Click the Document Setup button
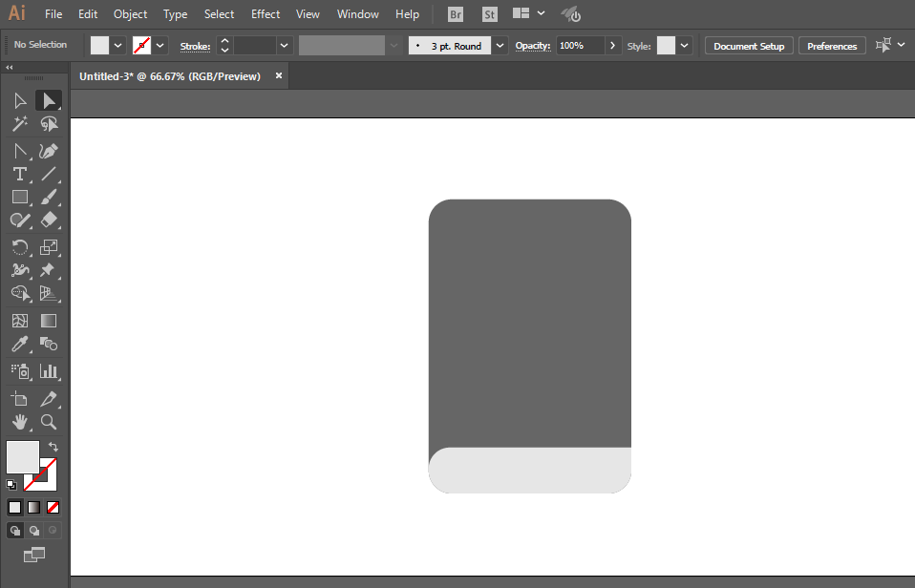The height and width of the screenshot is (588, 915). (x=749, y=46)
